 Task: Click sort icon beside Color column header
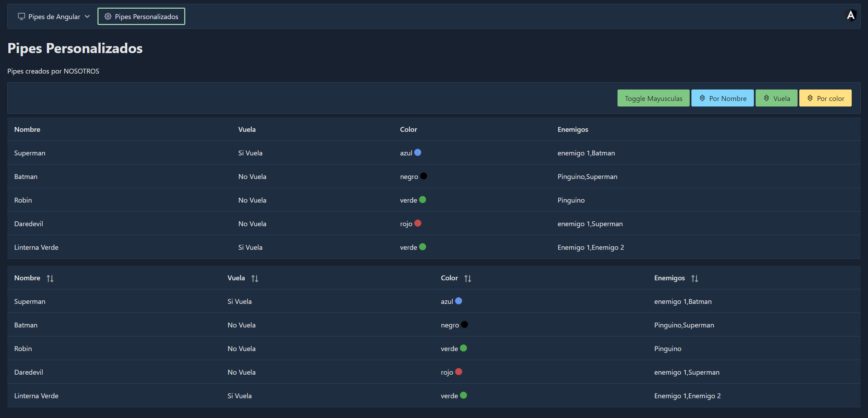468,279
